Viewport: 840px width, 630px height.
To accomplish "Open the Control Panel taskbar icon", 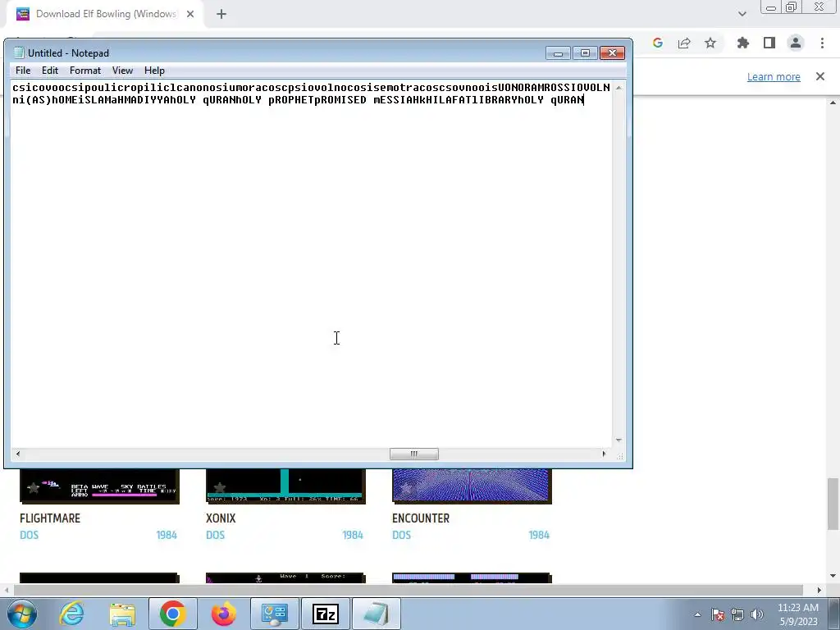I will tap(274, 614).
